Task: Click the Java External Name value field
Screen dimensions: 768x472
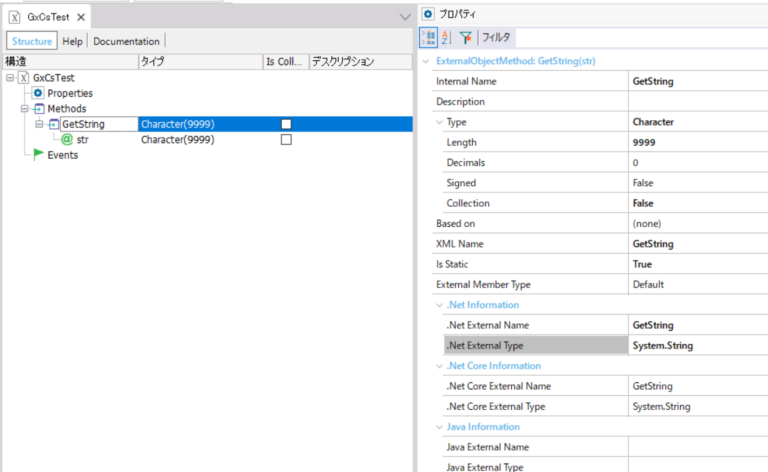Action: (x=697, y=447)
